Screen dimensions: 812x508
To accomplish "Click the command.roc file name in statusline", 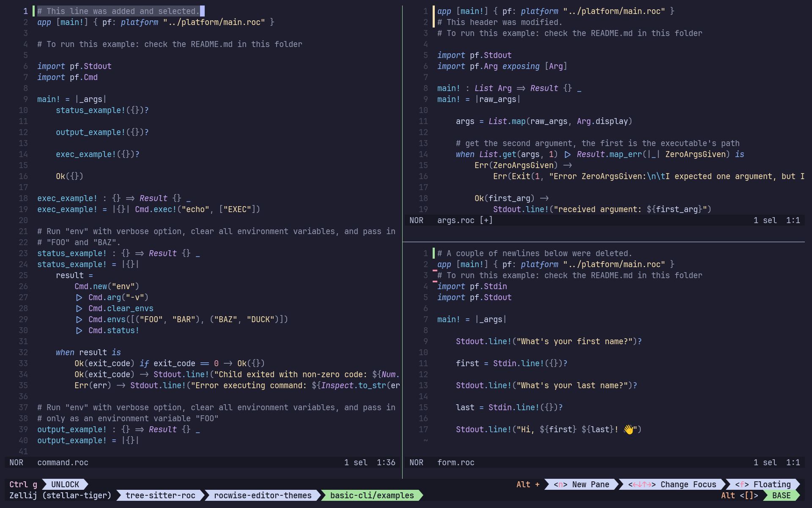I will click(x=63, y=462).
